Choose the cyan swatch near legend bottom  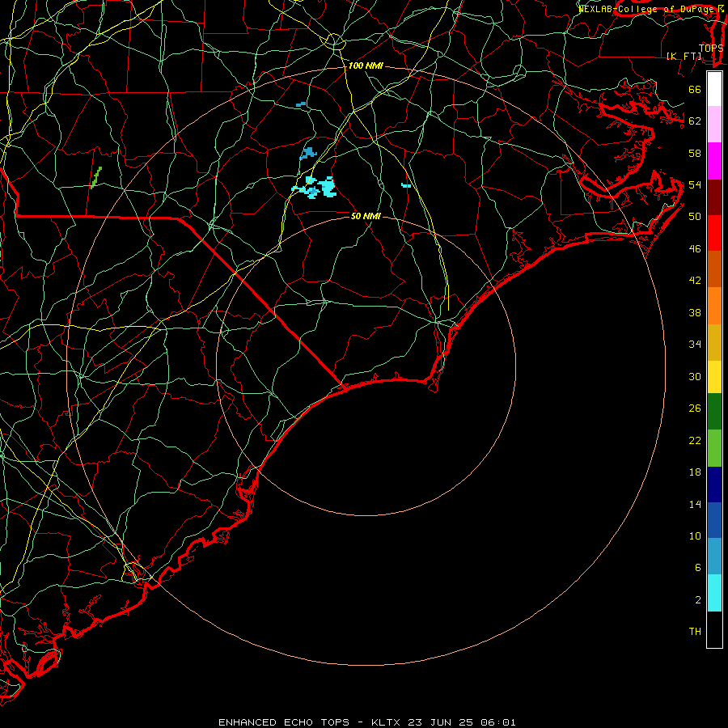[714, 593]
